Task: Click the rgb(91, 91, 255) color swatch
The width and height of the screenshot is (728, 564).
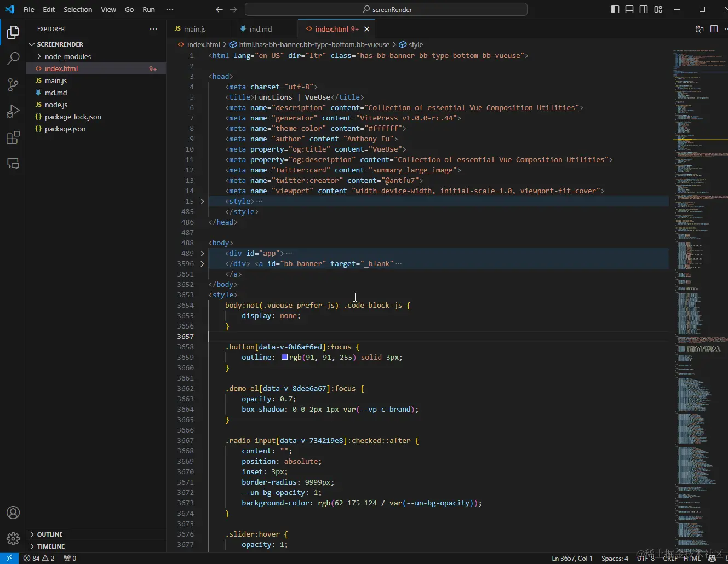Action: coord(284,357)
